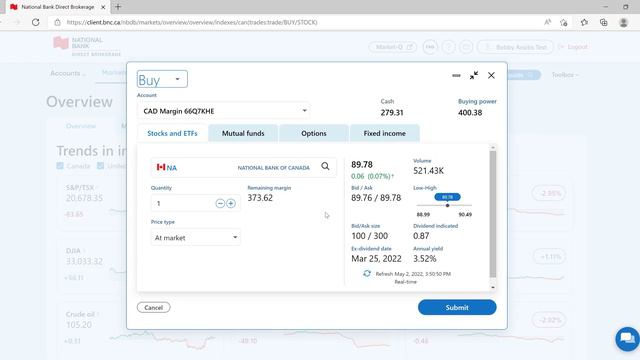Decrease quantity with minus button

(x=220, y=203)
